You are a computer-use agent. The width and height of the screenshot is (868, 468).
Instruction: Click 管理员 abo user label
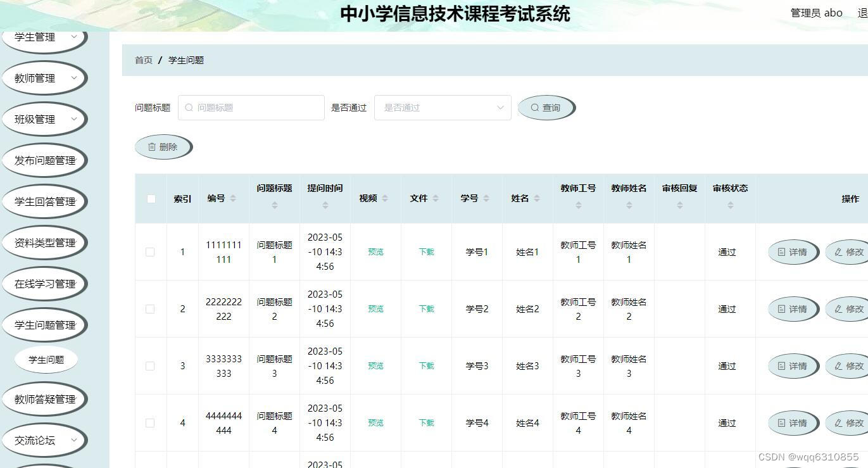[816, 13]
